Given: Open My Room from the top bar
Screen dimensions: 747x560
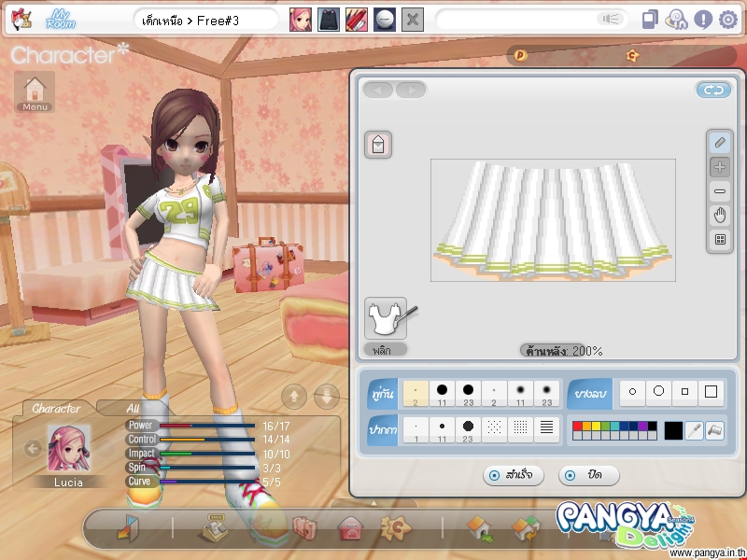Looking at the screenshot, I should tap(61, 20).
